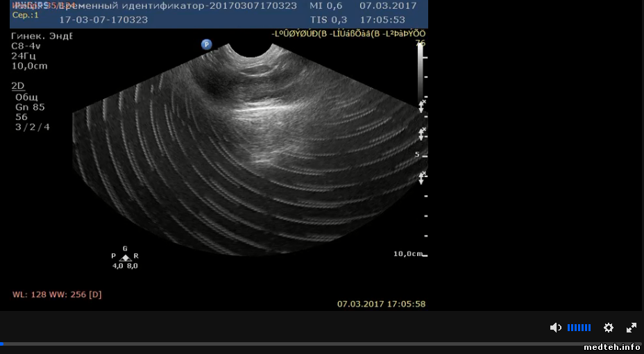Click the C8-4v transducer label

click(x=26, y=45)
